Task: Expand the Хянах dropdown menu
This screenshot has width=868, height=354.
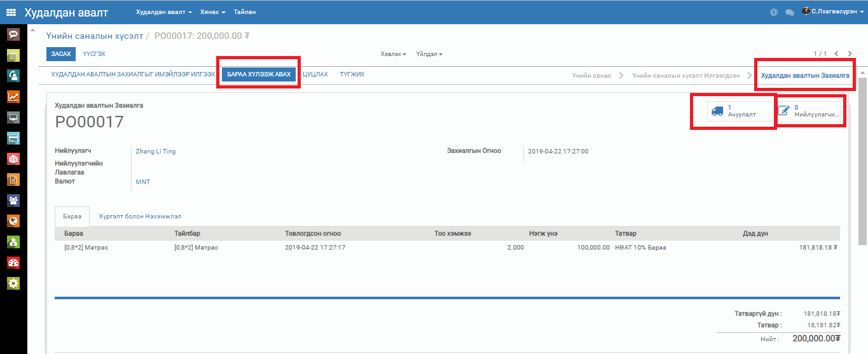Action: [212, 12]
